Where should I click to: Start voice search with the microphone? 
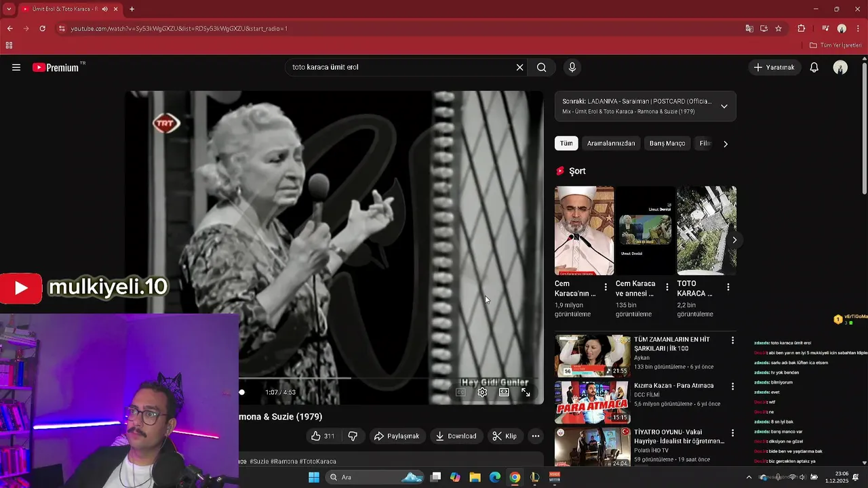click(572, 67)
